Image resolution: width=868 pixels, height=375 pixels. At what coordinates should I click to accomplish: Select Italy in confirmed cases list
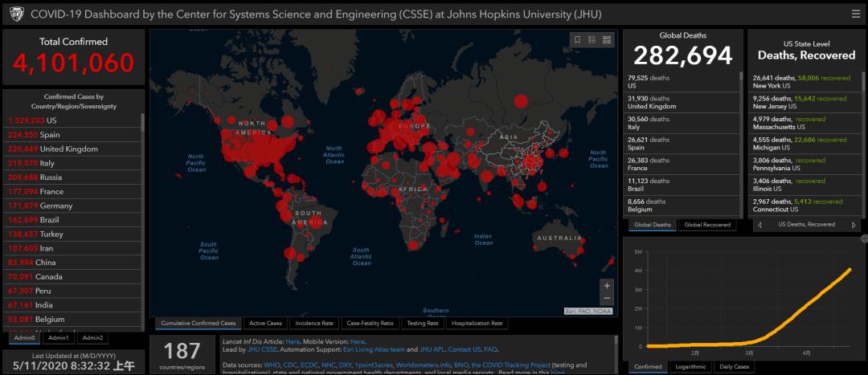click(72, 163)
